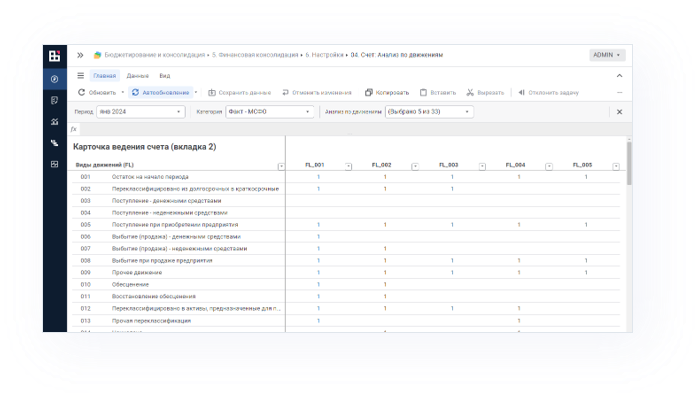Click Отклонить задачу

[549, 93]
